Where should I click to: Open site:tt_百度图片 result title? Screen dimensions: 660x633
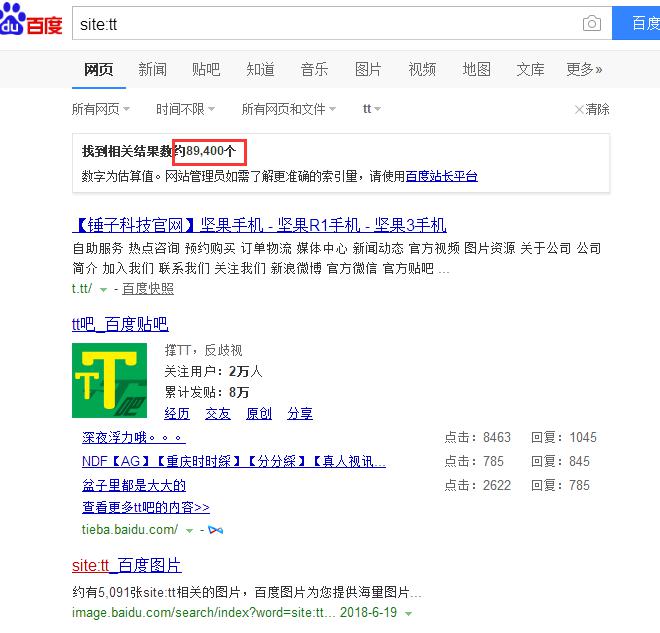tap(127, 566)
